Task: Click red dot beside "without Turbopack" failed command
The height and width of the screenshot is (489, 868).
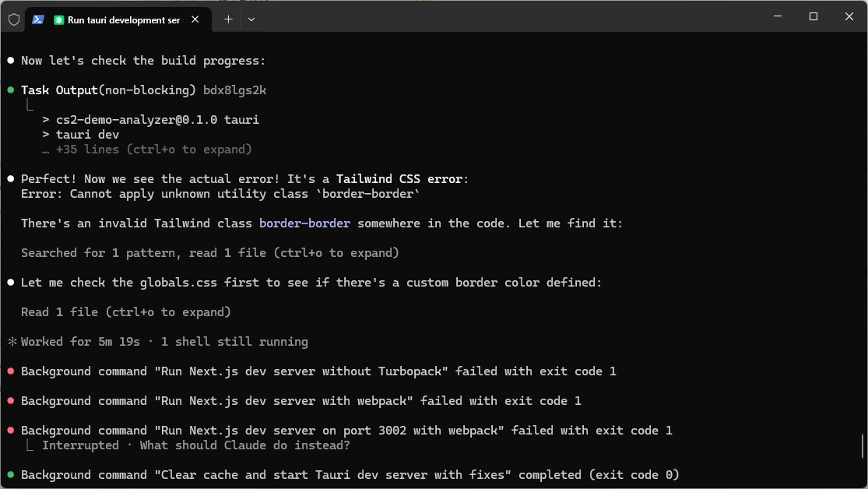Action: pos(11,371)
